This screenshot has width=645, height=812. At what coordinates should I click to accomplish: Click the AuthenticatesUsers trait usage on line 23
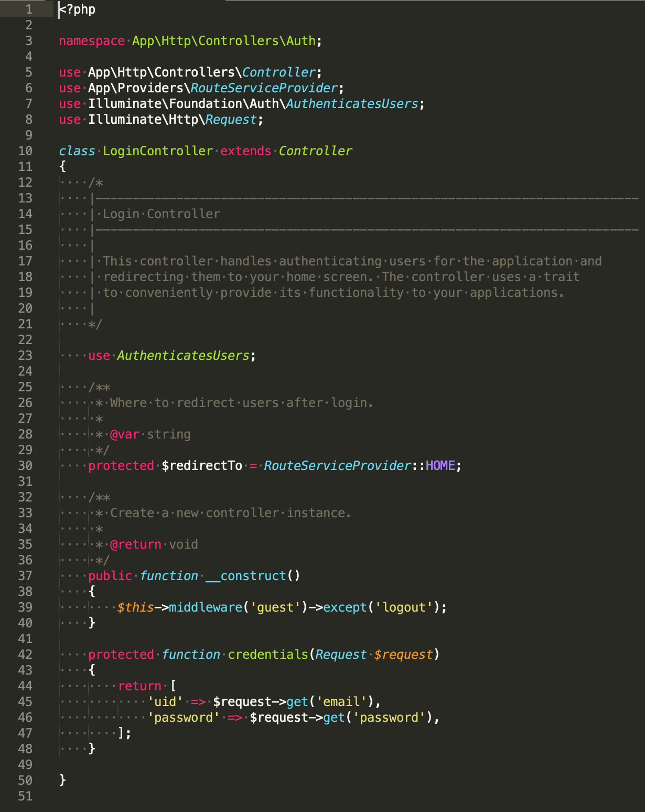point(182,355)
